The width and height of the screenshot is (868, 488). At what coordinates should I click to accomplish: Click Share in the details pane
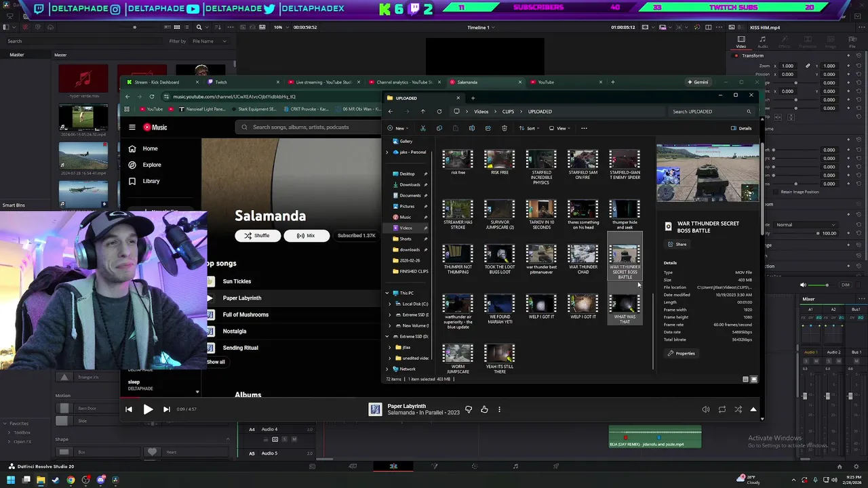point(677,244)
